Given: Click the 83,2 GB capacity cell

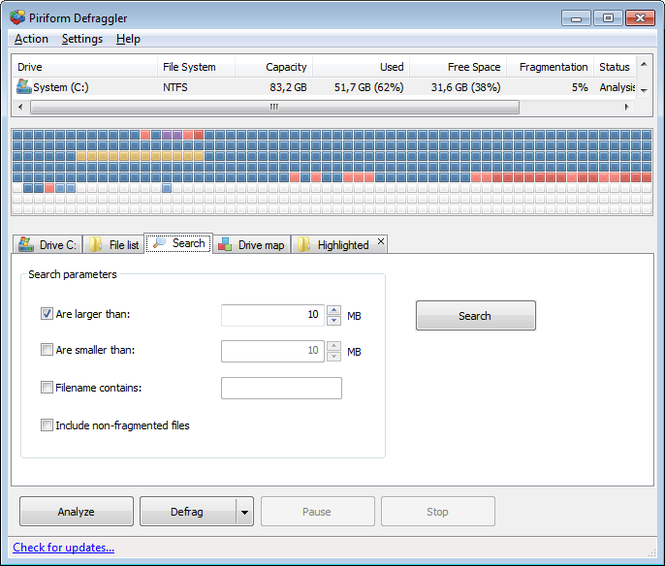Looking at the screenshot, I should click(288, 87).
